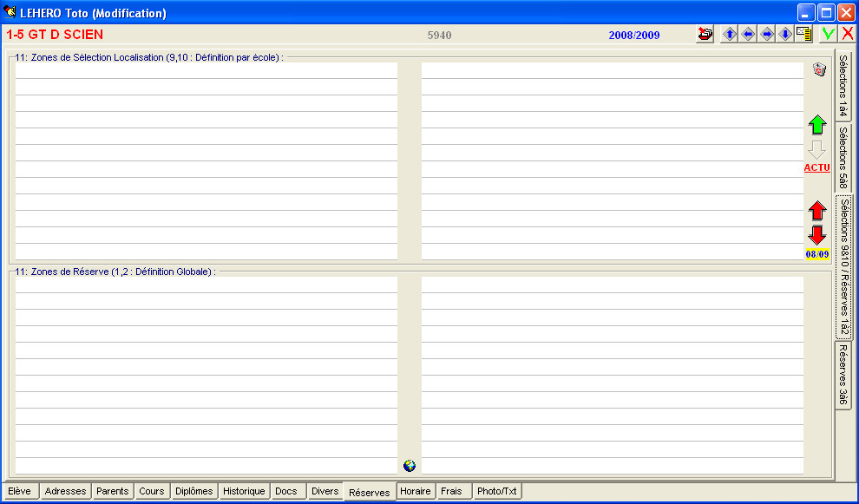Show the Historique tab
Image resolution: width=859 pixels, height=504 pixels.
244,491
